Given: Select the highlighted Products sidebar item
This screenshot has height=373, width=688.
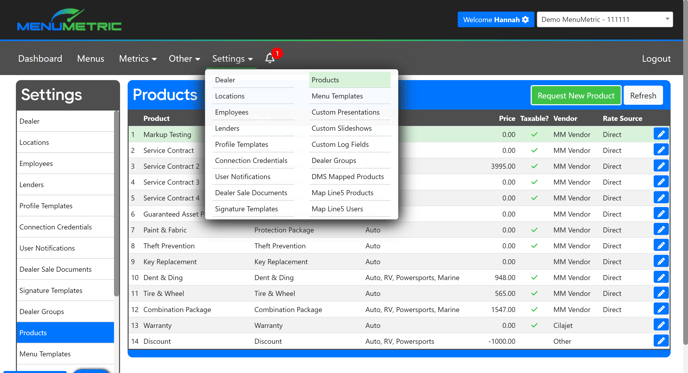Looking at the screenshot, I should (x=65, y=333).
